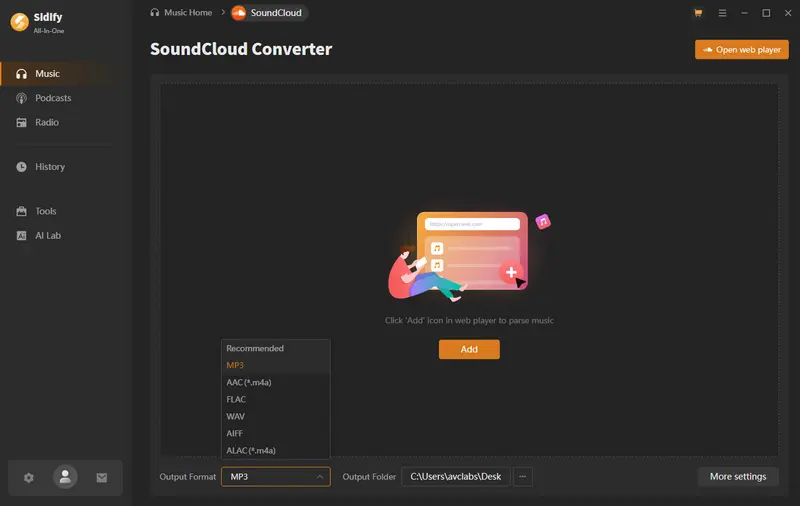Browse output folder with the ellipsis button
Screen dimensions: 800x506
coord(522,477)
